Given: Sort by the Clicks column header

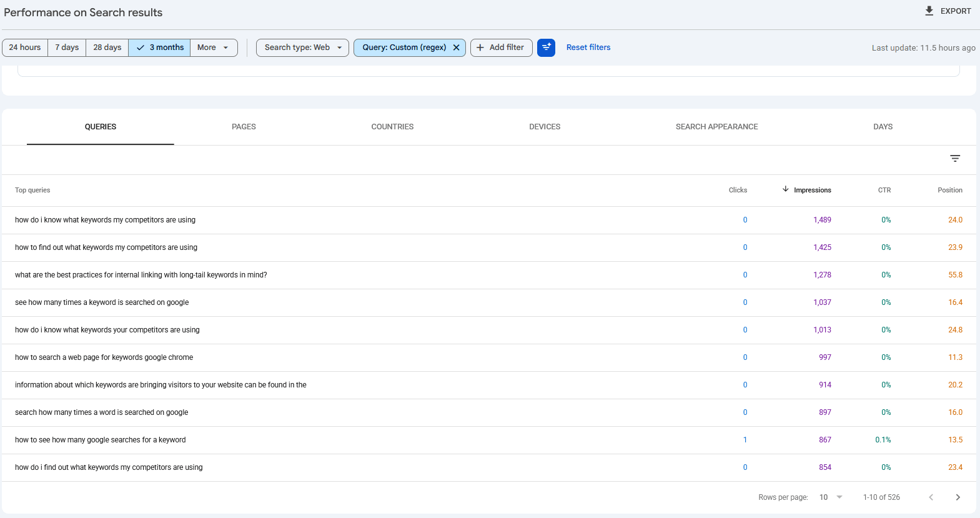Looking at the screenshot, I should [x=738, y=190].
